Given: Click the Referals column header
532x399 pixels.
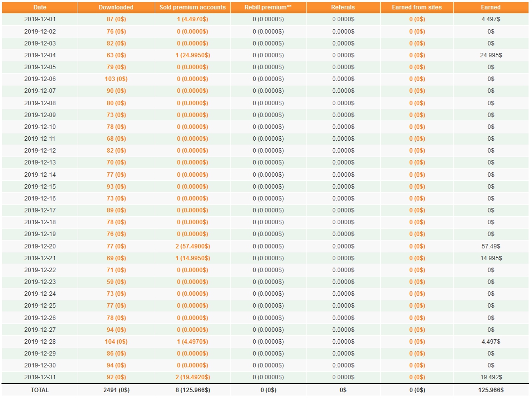Looking at the screenshot, I should (343, 7).
